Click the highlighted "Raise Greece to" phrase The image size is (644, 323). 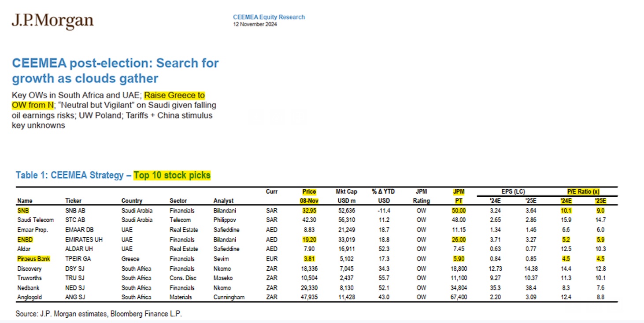click(x=174, y=95)
